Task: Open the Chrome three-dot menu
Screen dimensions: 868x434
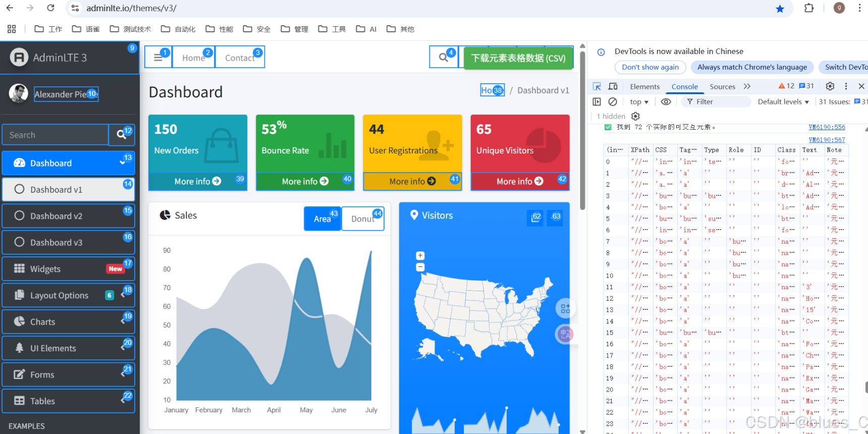Action: (859, 8)
